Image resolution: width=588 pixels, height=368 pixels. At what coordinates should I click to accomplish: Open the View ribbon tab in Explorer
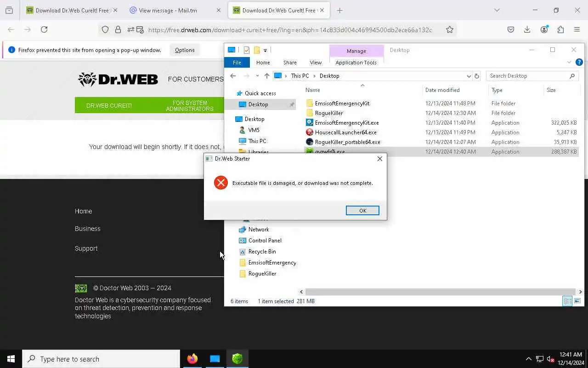point(316,63)
